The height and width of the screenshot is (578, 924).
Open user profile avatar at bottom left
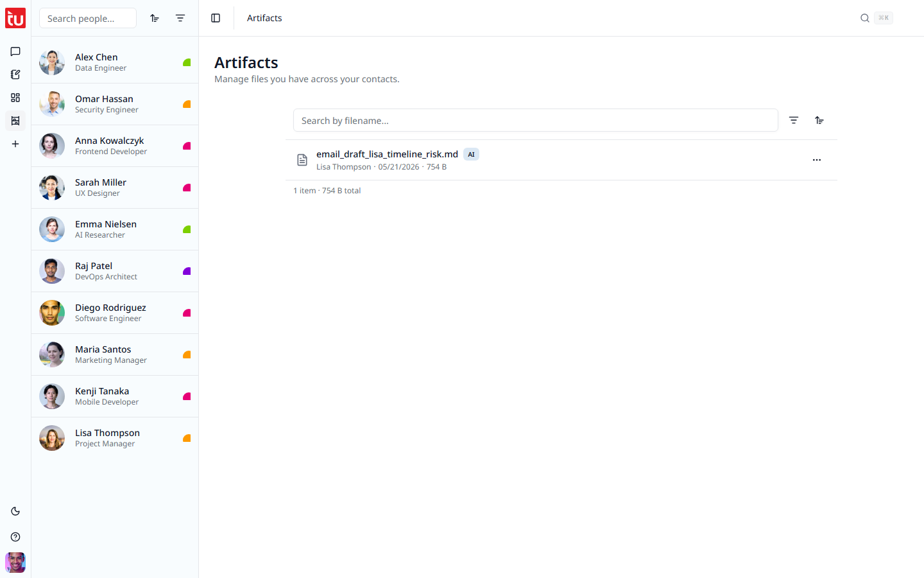15,563
